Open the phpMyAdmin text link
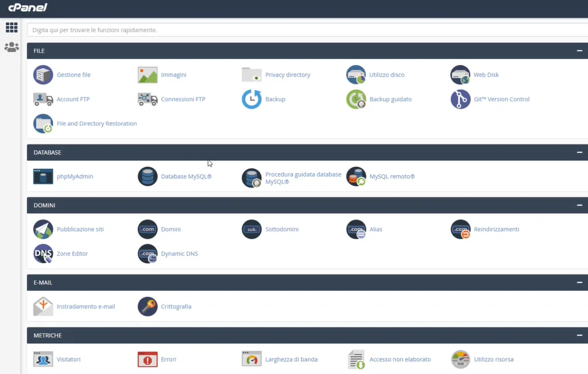The height and width of the screenshot is (374, 588). (75, 177)
